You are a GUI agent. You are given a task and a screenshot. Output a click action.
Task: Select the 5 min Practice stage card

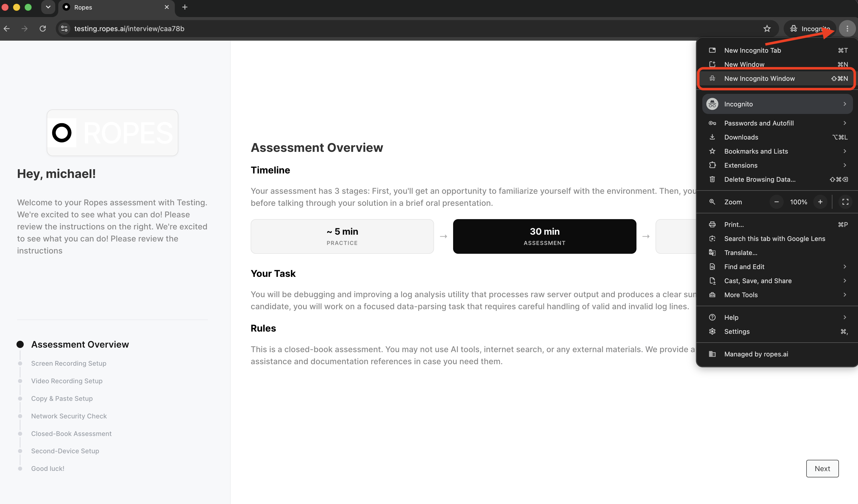tap(342, 236)
